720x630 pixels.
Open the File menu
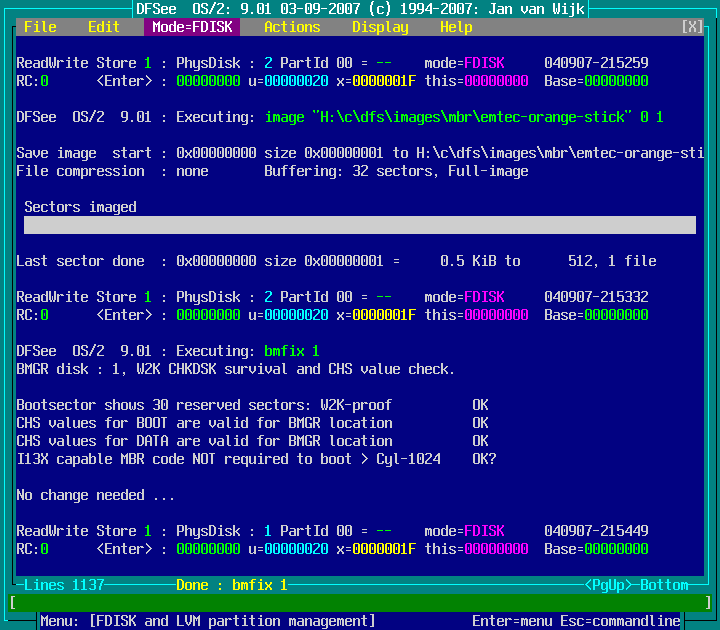coord(40,27)
